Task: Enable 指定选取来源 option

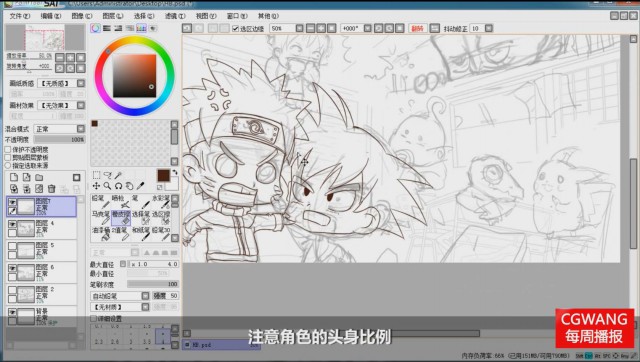Action: tap(8, 165)
